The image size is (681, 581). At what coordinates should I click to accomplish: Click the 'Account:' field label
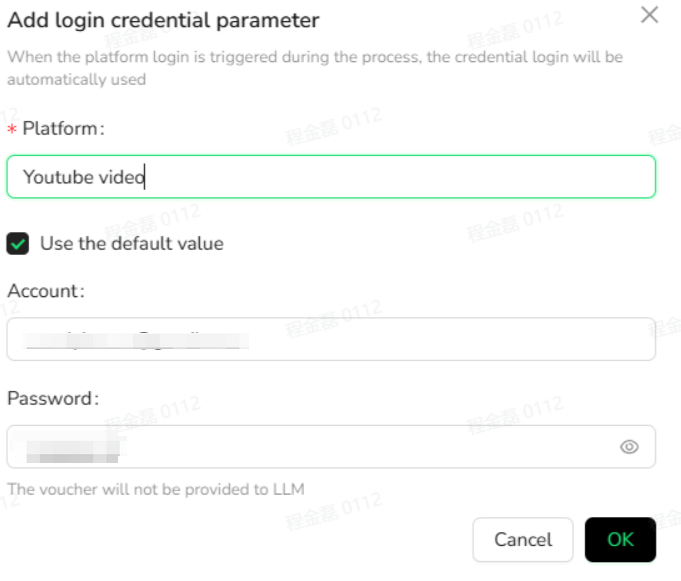click(46, 291)
